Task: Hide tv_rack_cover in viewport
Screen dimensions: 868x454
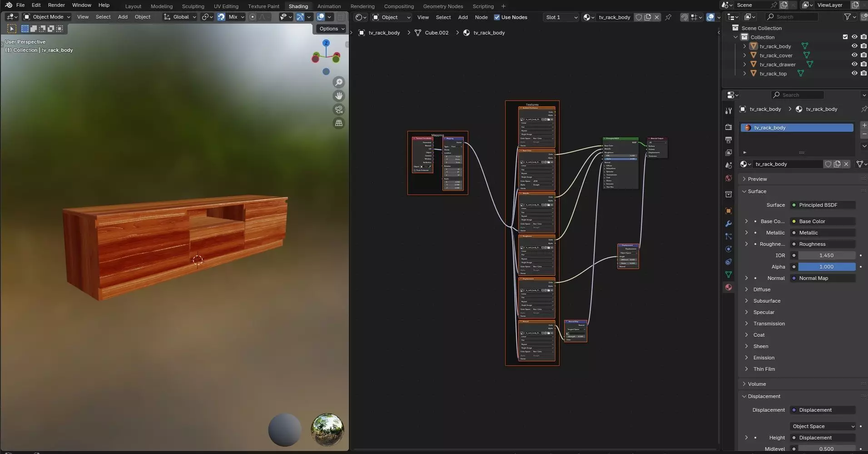Action: [854, 55]
